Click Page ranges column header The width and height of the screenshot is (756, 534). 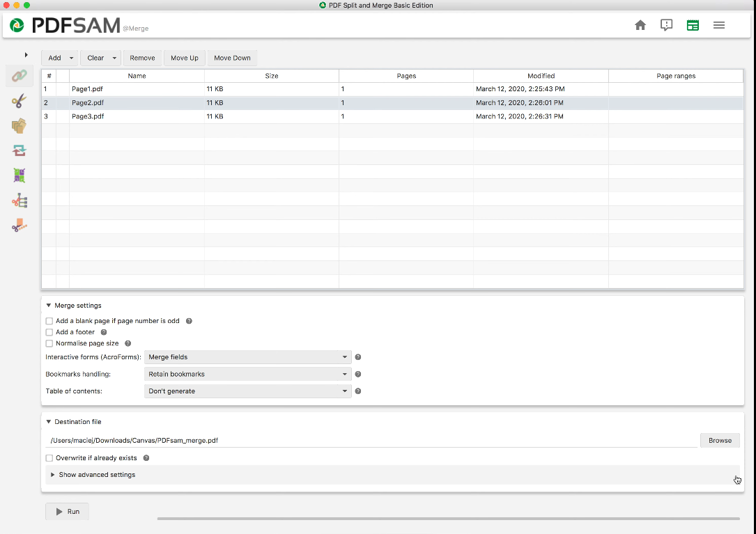(x=676, y=76)
